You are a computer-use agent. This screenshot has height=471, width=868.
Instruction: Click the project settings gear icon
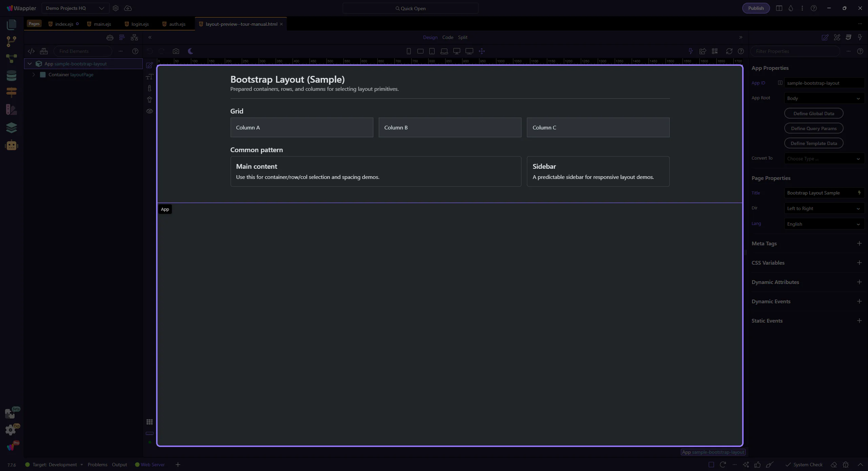(116, 8)
